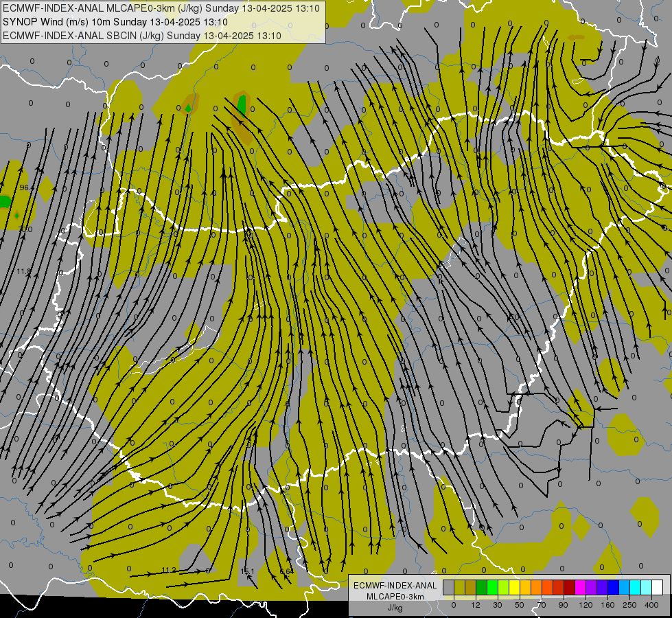
Task: Click the legend label 90
Action: 563,605
